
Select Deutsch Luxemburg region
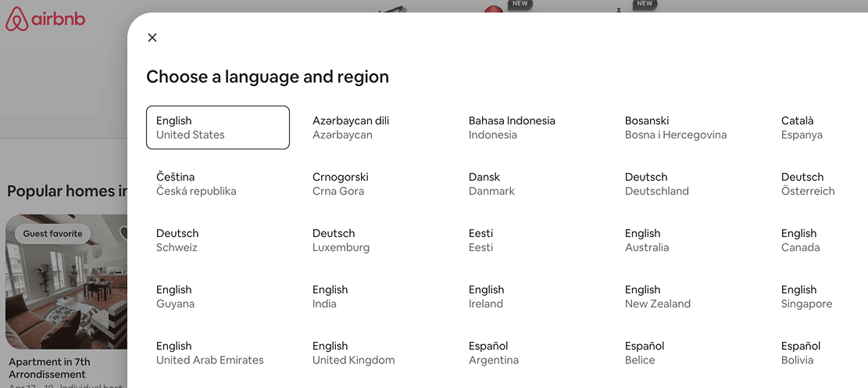[341, 240]
